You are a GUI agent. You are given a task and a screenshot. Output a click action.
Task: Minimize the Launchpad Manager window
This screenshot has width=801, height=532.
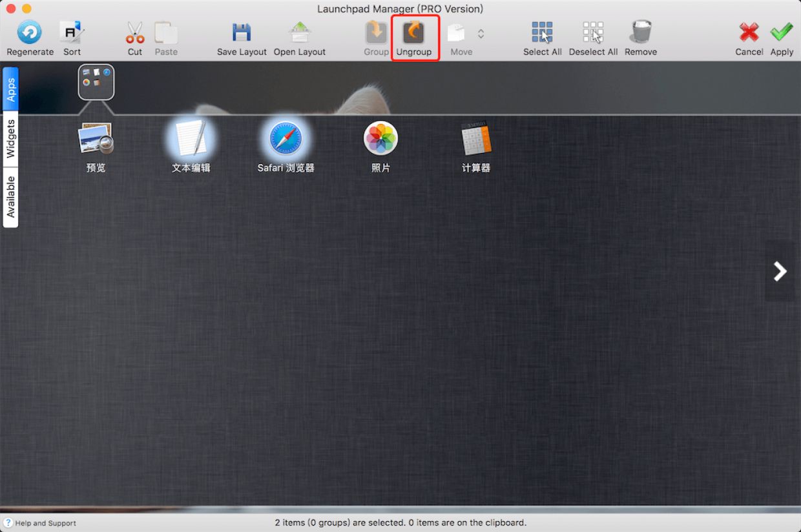tap(26, 8)
